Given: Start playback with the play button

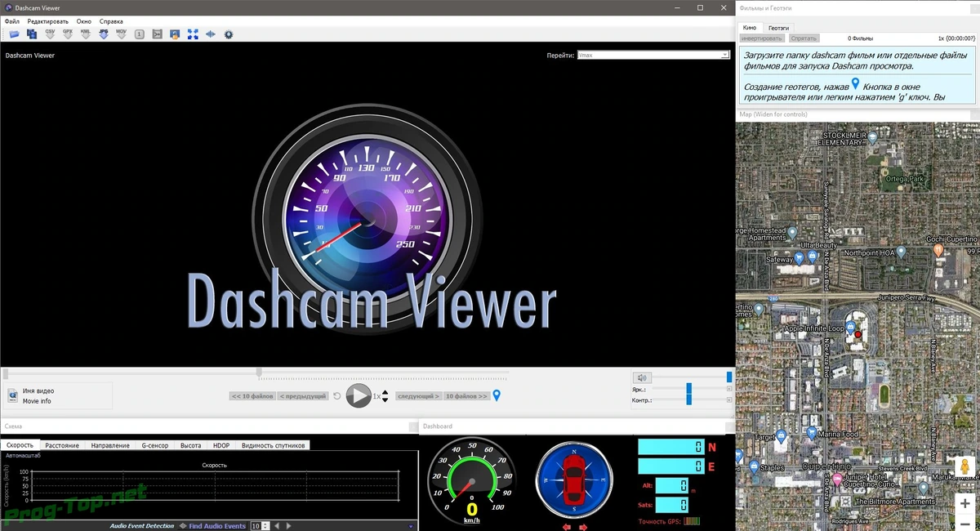Looking at the screenshot, I should (x=359, y=396).
